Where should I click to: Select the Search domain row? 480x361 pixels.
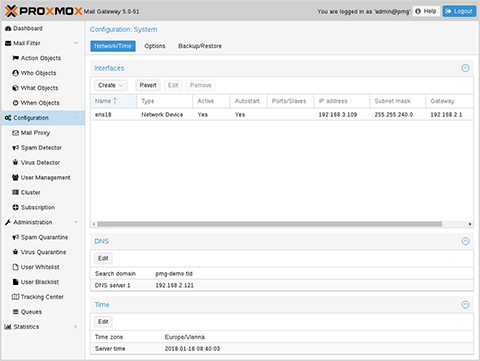click(x=282, y=274)
